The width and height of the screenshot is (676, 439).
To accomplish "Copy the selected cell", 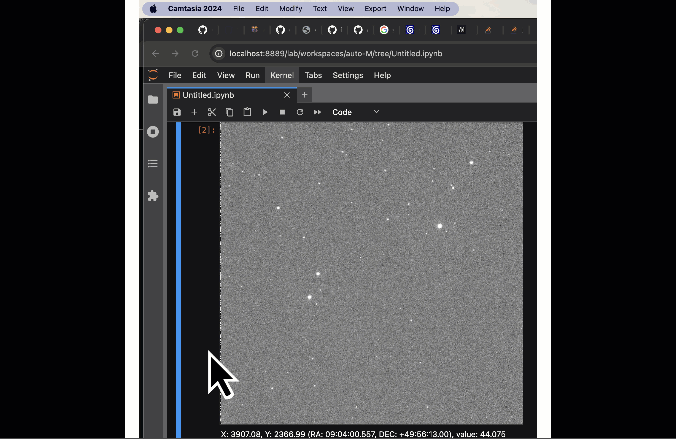I will [229, 112].
